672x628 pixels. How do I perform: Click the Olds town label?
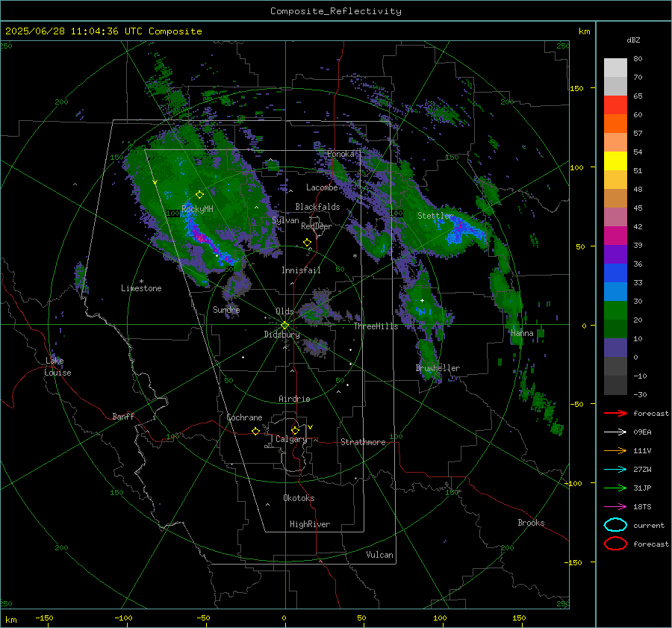pos(284,311)
